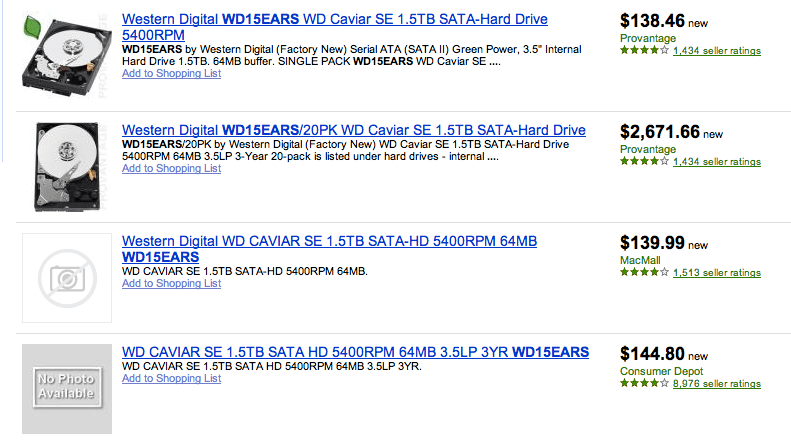Click the No Photo Available placeholder

point(67,389)
